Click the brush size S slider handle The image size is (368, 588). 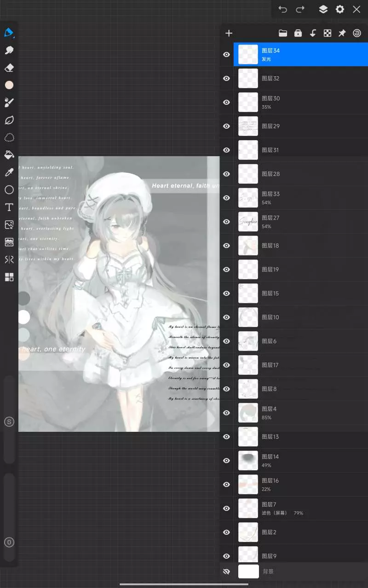[x=9, y=422]
